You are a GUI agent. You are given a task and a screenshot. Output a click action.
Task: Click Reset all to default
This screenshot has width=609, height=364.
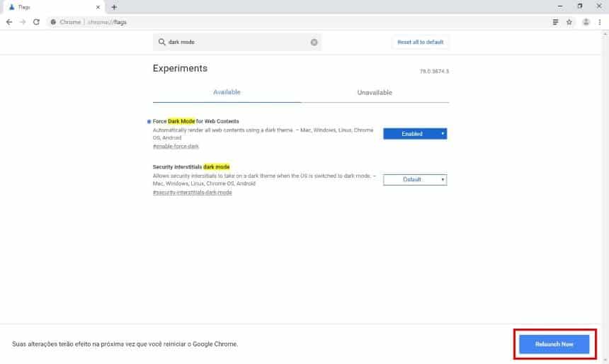click(420, 42)
